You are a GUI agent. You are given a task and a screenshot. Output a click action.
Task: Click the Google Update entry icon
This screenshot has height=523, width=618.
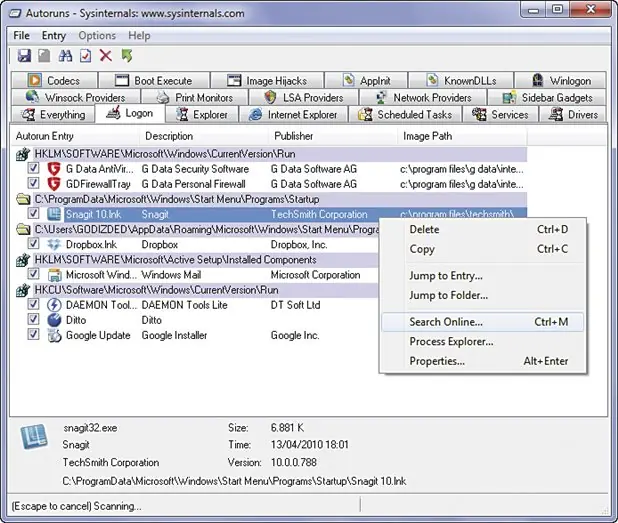tap(54, 335)
